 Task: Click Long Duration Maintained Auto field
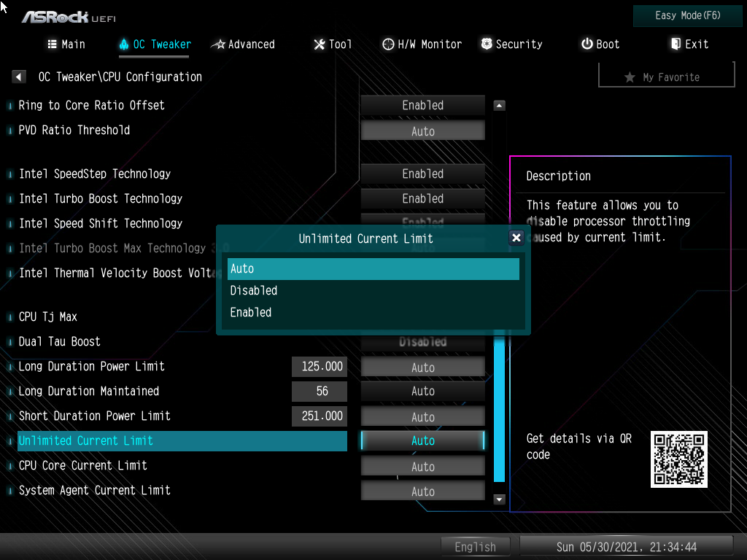(422, 392)
